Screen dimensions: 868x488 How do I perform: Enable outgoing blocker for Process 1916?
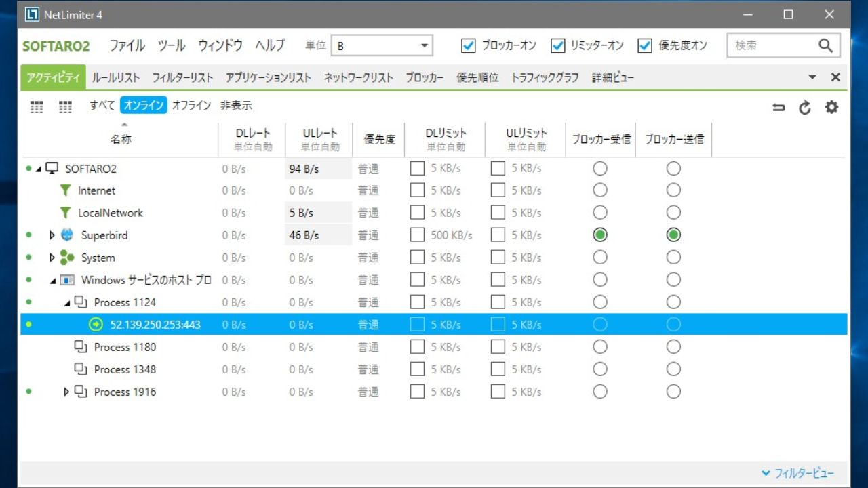tap(673, 392)
